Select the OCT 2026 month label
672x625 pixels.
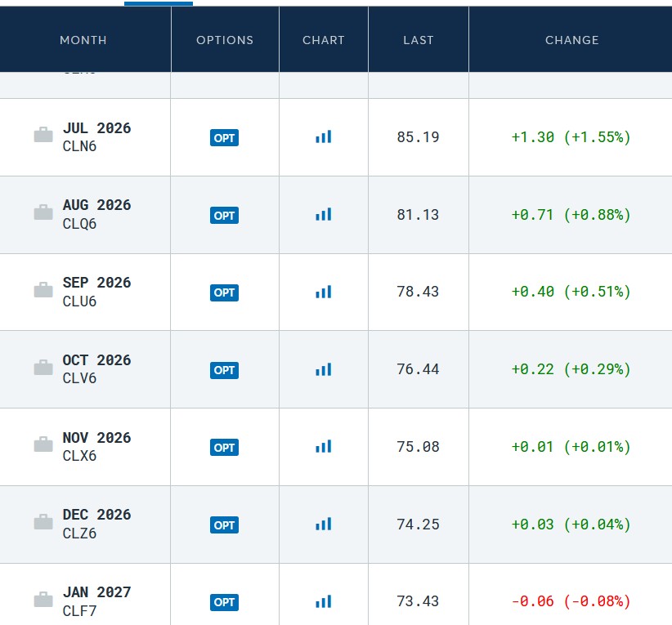pos(96,360)
